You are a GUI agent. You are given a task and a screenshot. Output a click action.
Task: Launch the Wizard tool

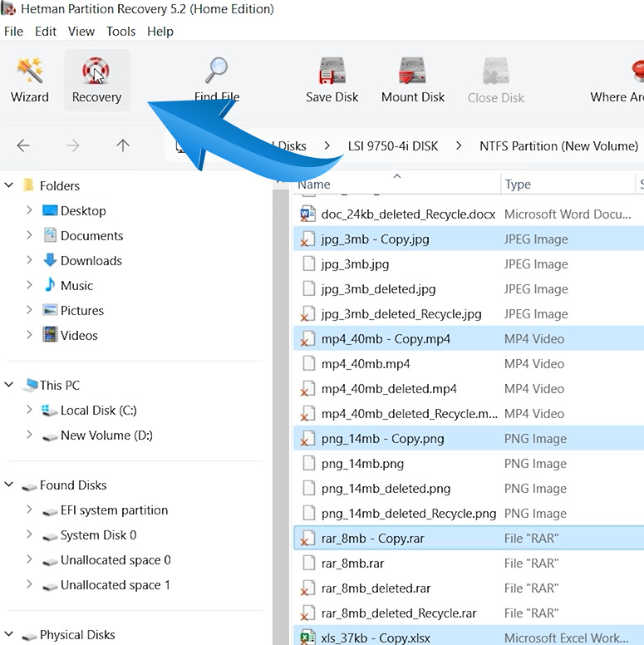click(x=30, y=81)
